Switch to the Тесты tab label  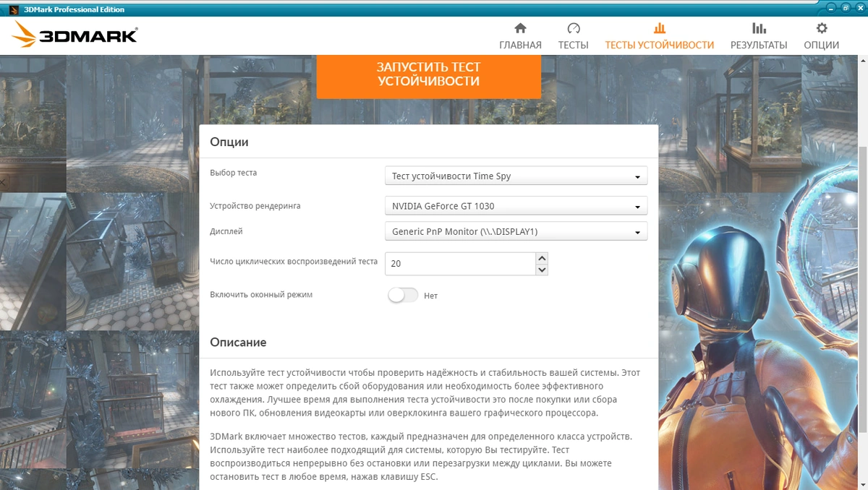click(x=574, y=45)
